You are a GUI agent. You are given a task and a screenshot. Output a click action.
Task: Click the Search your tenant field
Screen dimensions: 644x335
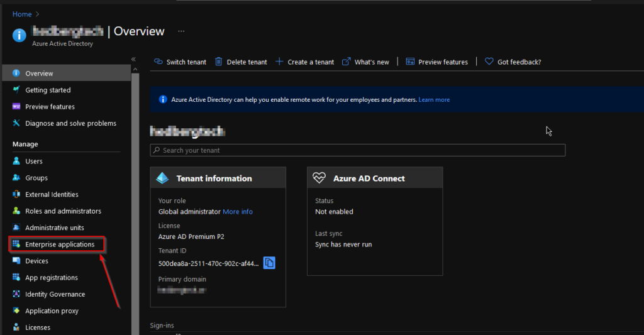pyautogui.click(x=358, y=150)
